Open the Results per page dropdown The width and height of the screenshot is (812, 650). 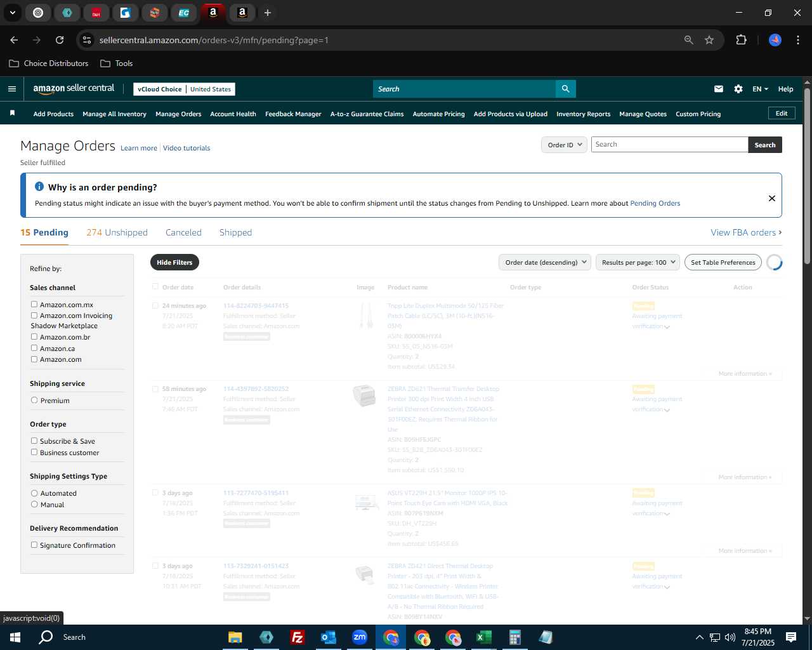[638, 262]
